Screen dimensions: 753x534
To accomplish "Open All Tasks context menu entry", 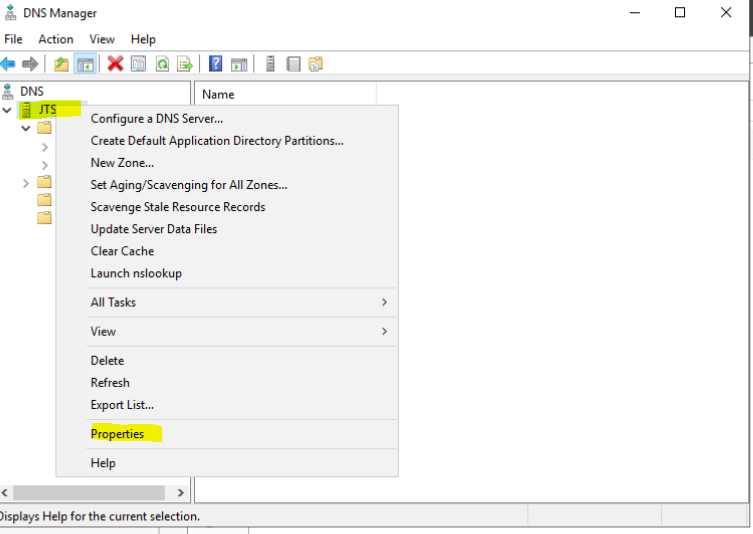I will point(227,303).
